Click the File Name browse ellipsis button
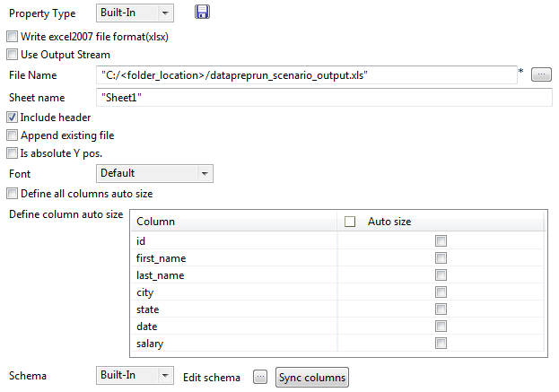The width and height of the screenshot is (559, 392). pos(541,74)
